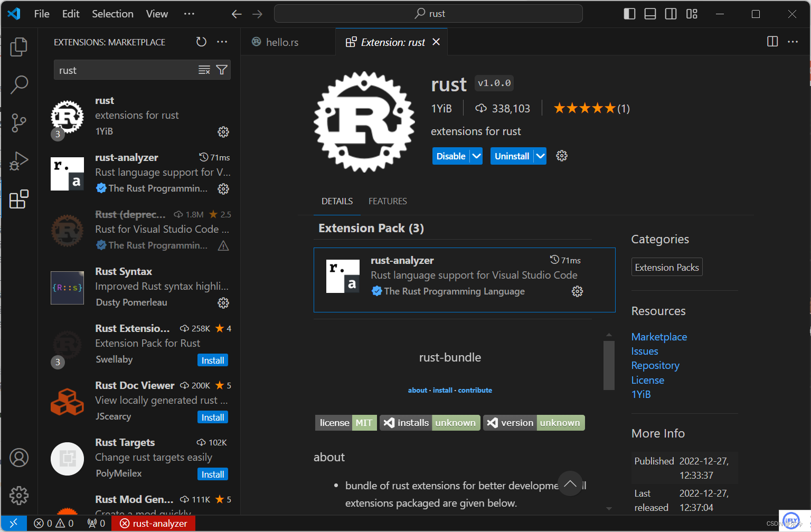811x532 pixels.
Task: Close the Extension: rust tab
Action: coord(436,42)
